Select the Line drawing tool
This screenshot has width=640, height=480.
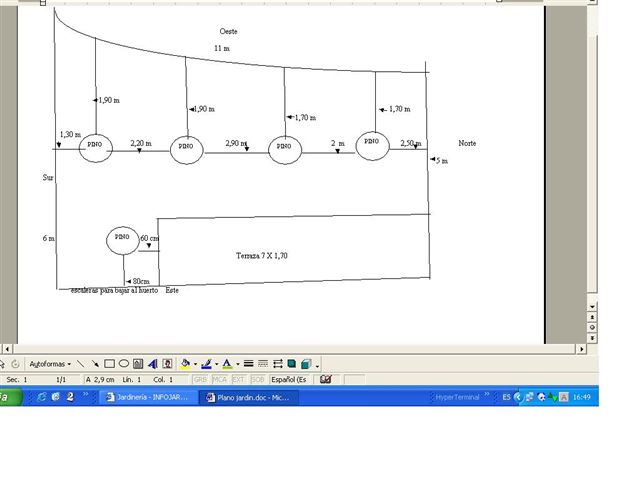80,364
